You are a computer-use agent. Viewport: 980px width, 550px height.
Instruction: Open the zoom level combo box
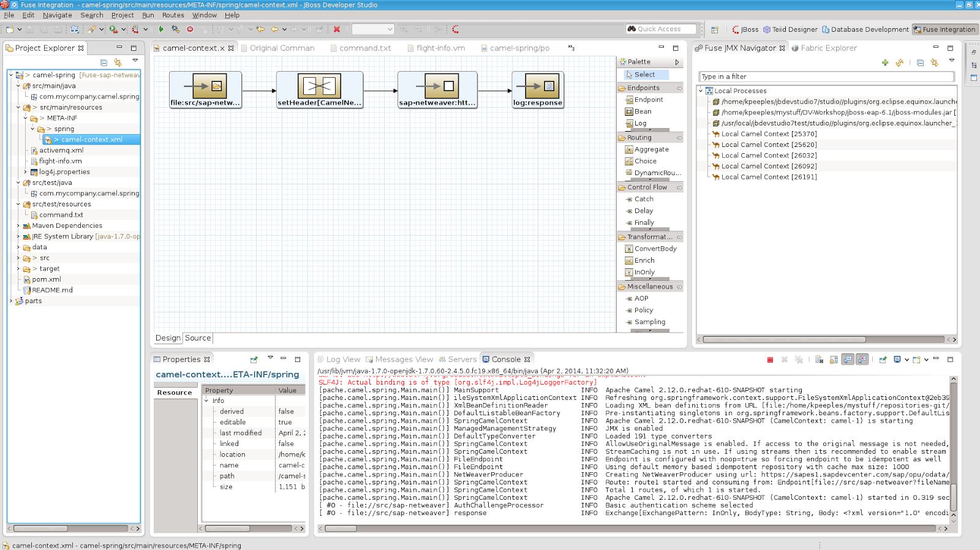[373, 29]
